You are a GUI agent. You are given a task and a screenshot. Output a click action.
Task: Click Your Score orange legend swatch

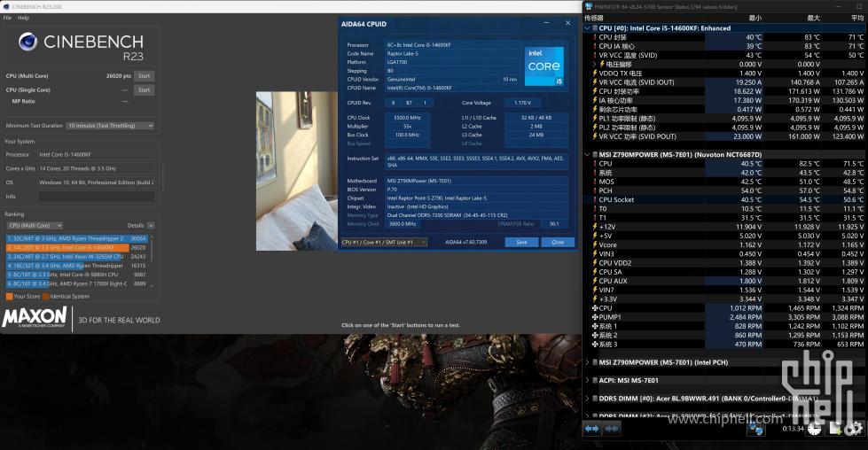(x=10, y=297)
